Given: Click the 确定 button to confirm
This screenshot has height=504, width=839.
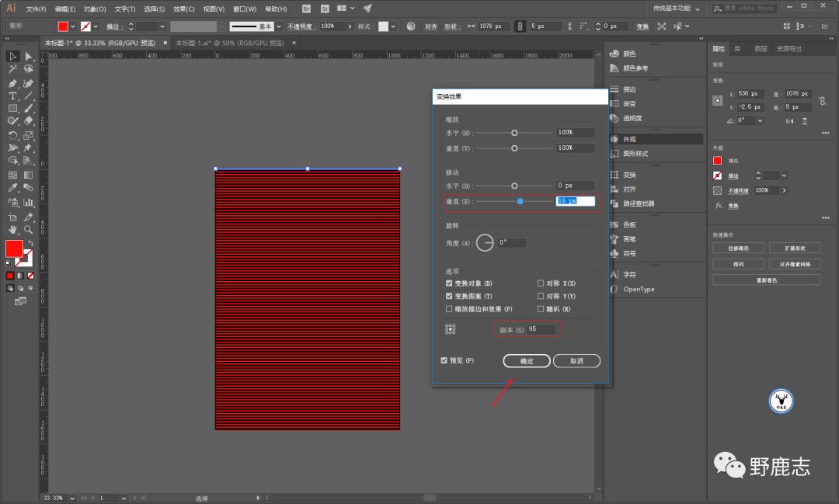Looking at the screenshot, I should 526,361.
